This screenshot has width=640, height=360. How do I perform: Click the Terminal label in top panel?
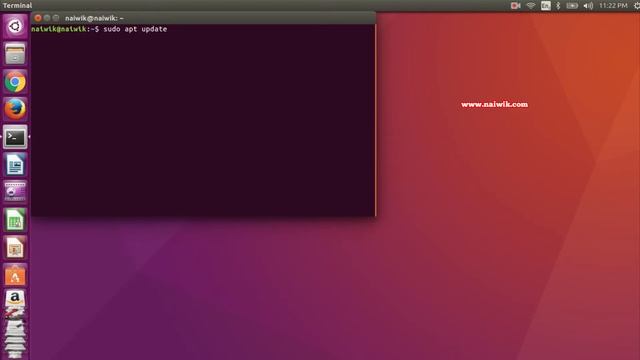click(17, 6)
